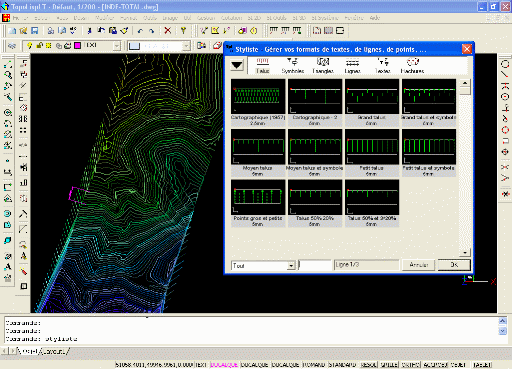
Task: Open the TXT layer dropdown list
Action: pos(116,46)
